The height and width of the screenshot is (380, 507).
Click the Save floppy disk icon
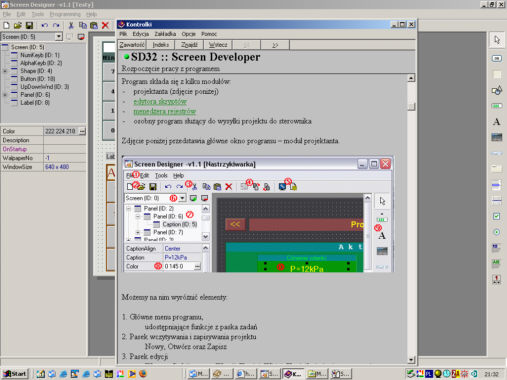pyautogui.click(x=29, y=25)
